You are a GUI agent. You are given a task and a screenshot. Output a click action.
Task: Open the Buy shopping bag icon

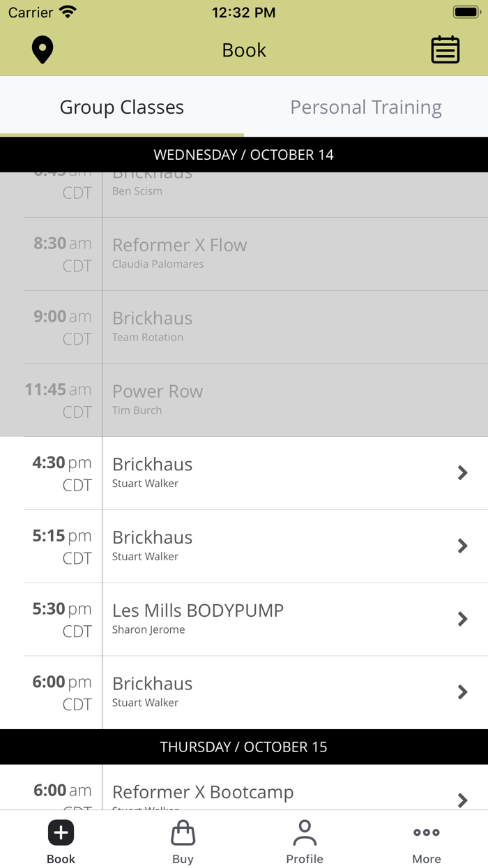pos(183,832)
